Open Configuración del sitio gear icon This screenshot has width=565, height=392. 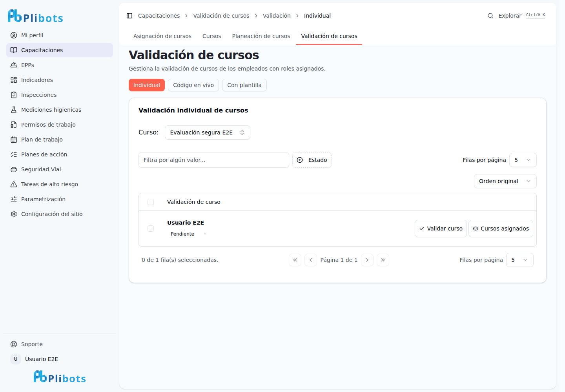[14, 214]
